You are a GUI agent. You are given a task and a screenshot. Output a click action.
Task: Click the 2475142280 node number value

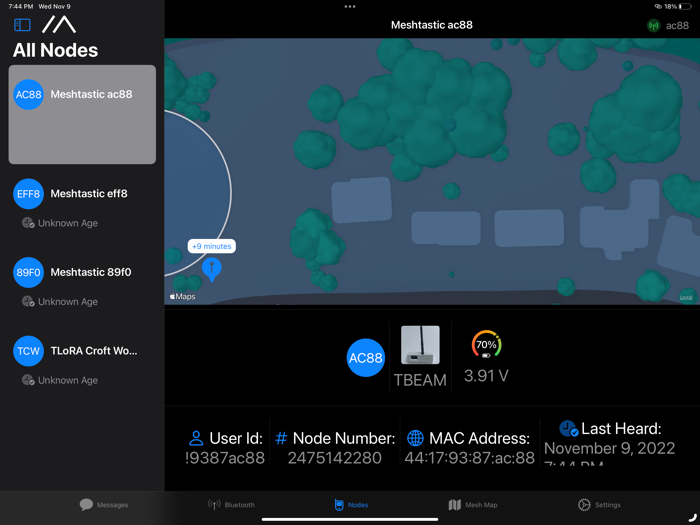(x=335, y=458)
